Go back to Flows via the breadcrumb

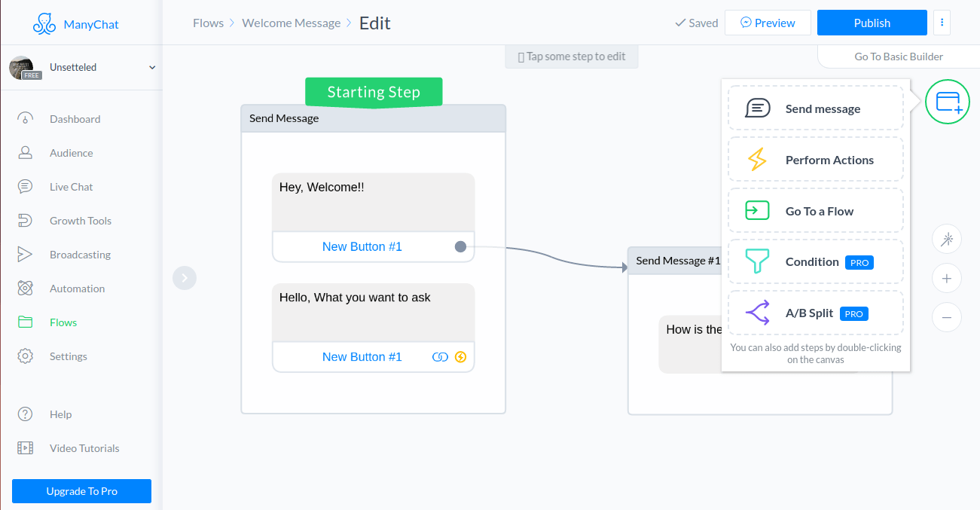tap(208, 23)
